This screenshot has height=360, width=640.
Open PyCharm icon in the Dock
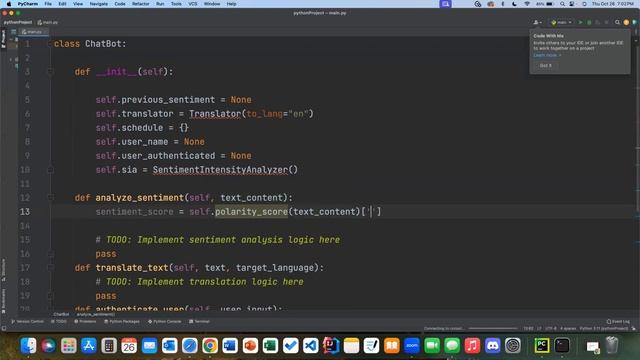pos(542,346)
